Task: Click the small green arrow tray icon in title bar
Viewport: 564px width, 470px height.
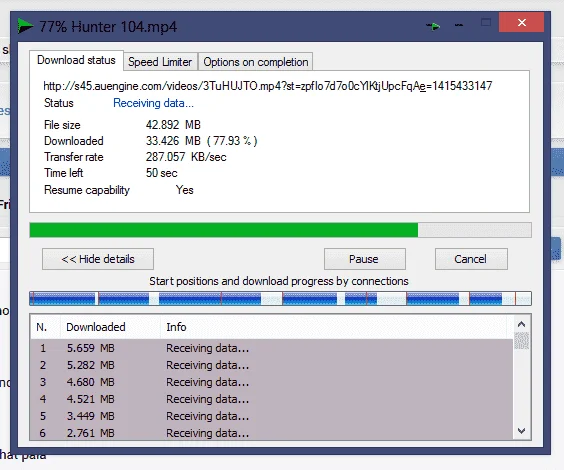Action: [x=433, y=26]
